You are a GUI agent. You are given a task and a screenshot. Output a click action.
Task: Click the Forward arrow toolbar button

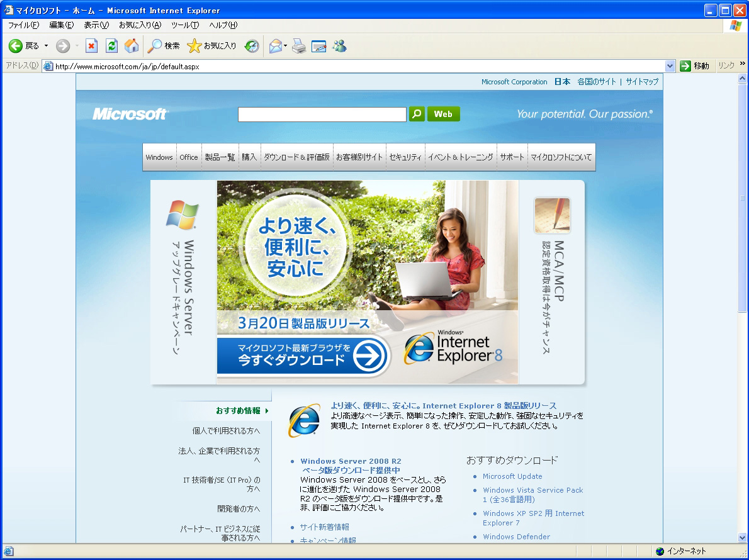click(62, 46)
